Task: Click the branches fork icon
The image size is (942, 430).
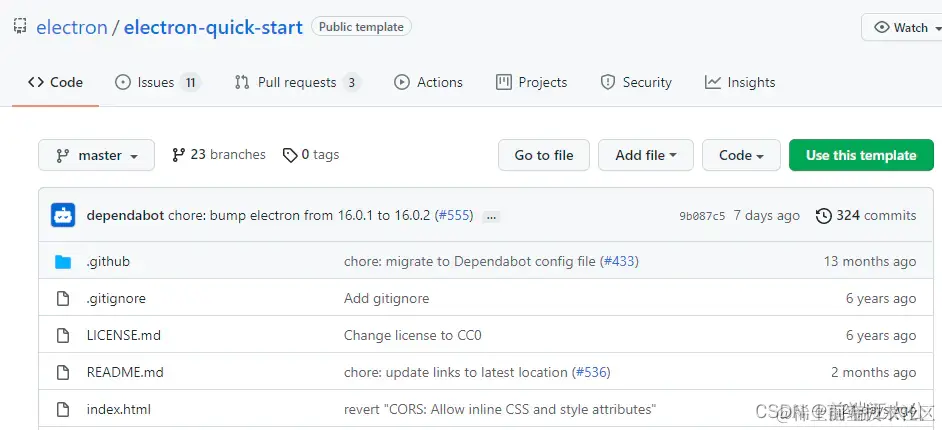Action: point(179,155)
